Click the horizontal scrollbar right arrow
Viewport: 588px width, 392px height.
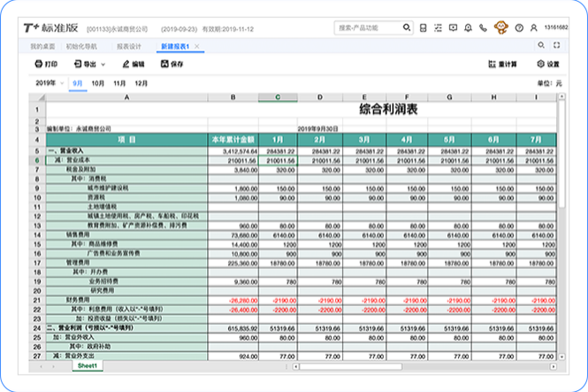pos(554,366)
